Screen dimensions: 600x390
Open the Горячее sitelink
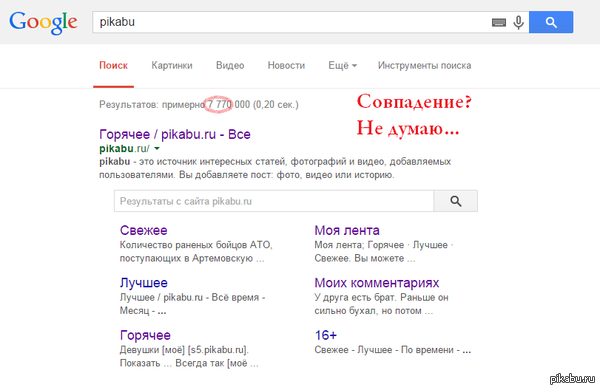point(145,335)
